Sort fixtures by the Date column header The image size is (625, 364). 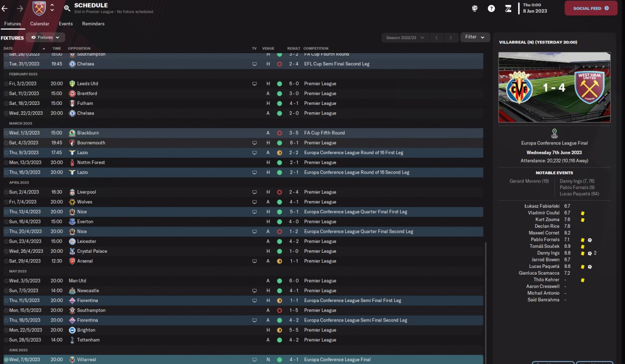tap(8, 48)
